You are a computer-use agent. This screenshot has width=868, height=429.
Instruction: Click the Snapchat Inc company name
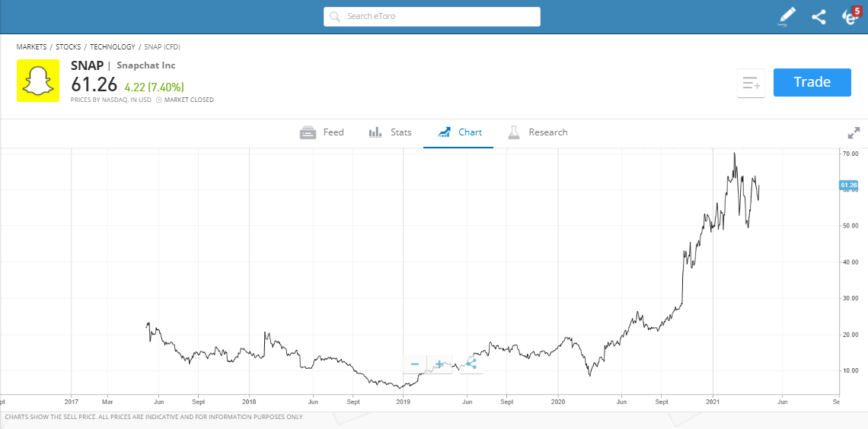(146, 65)
